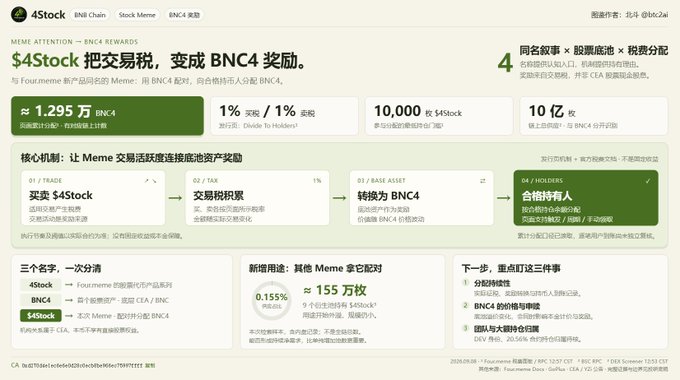Click the 1% badge in 02 / TAX card
This screenshot has height=380, width=680.
pos(317,180)
